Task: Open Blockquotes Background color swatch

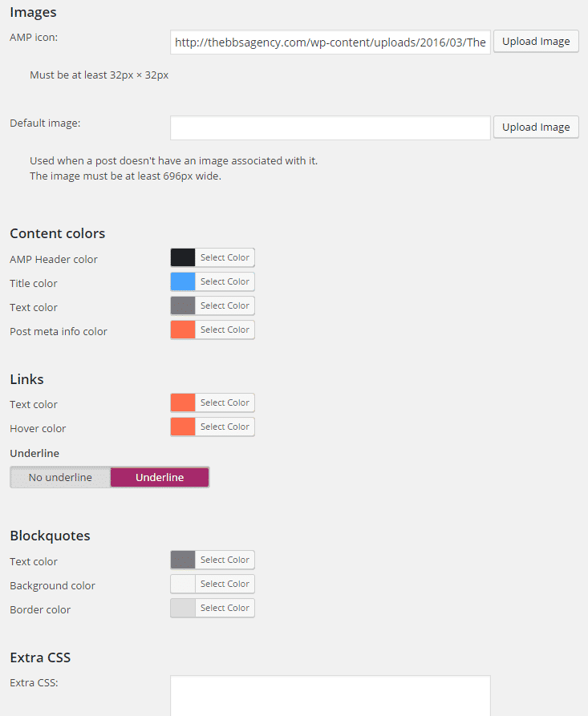Action: pyautogui.click(x=183, y=584)
